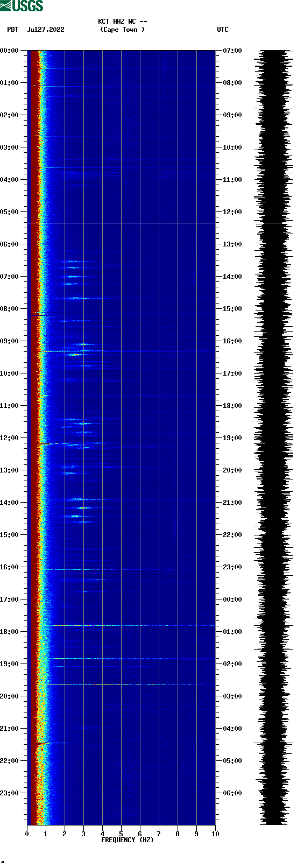Click the 21:00 PDT time label
The image size is (297, 868).
click(10, 729)
